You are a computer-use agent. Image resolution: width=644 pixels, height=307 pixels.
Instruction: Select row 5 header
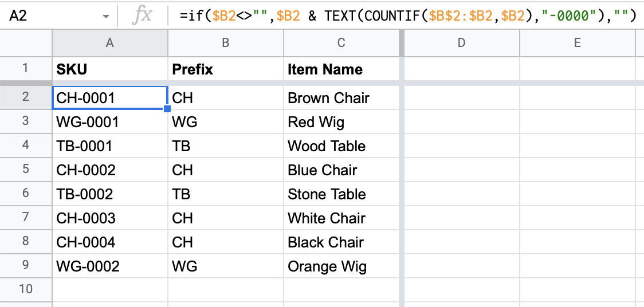26,170
